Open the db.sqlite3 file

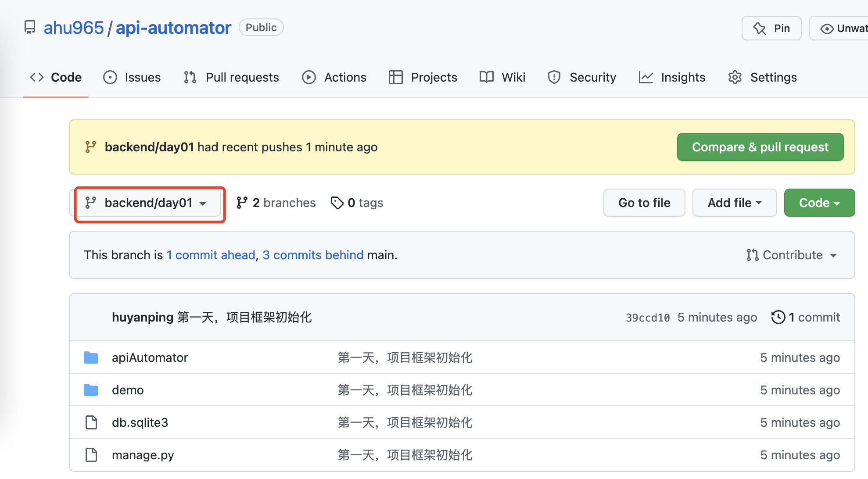click(140, 422)
